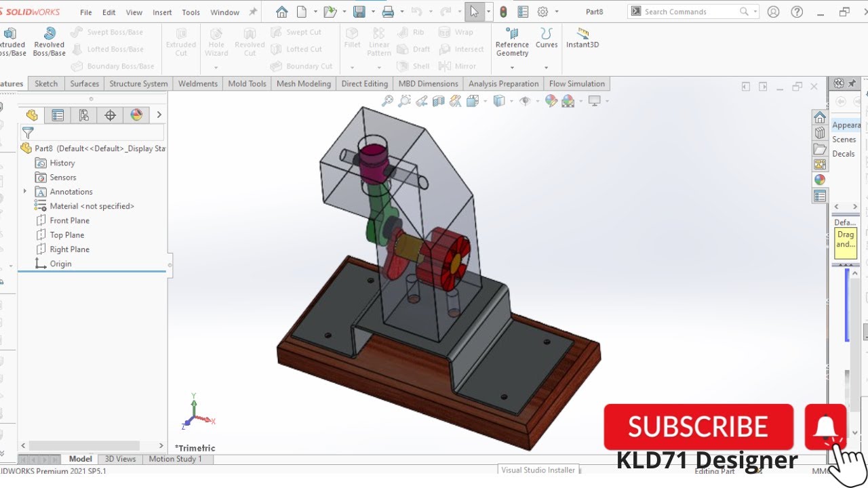Expand manager tabs with right chevron
Image resolution: width=868 pixels, height=488 pixels.
coord(159,115)
